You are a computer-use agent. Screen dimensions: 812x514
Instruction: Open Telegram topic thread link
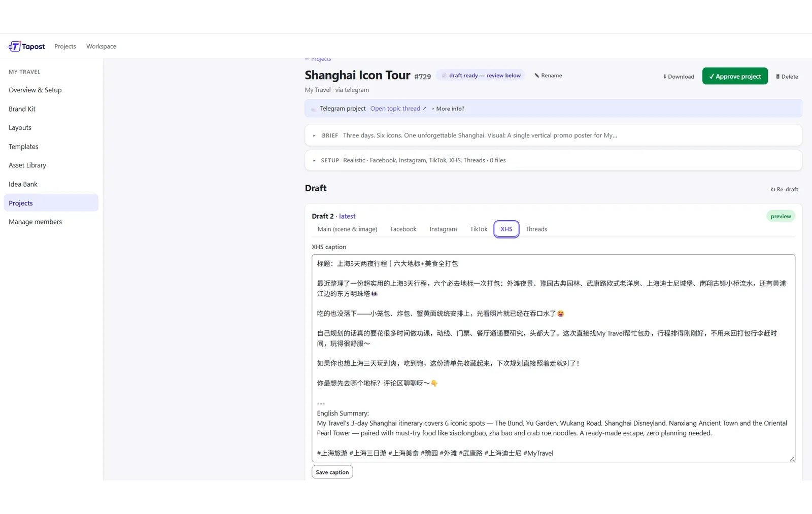tap(398, 109)
